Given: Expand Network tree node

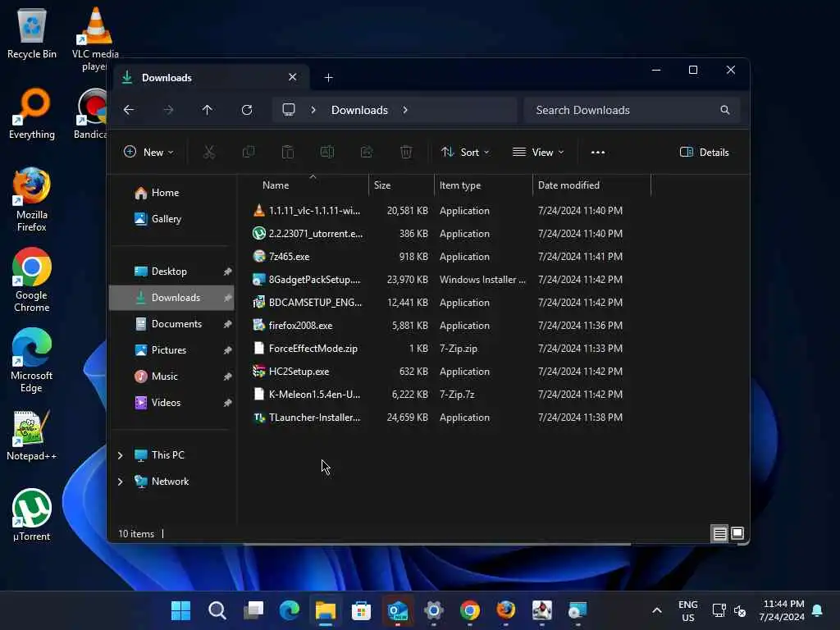Looking at the screenshot, I should pos(120,482).
